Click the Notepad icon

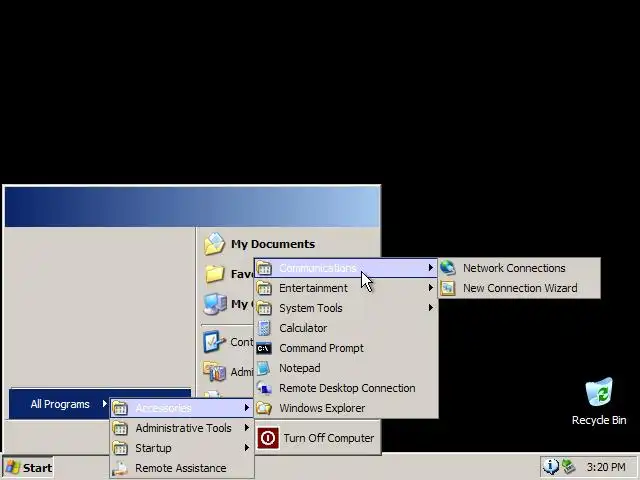(264, 368)
